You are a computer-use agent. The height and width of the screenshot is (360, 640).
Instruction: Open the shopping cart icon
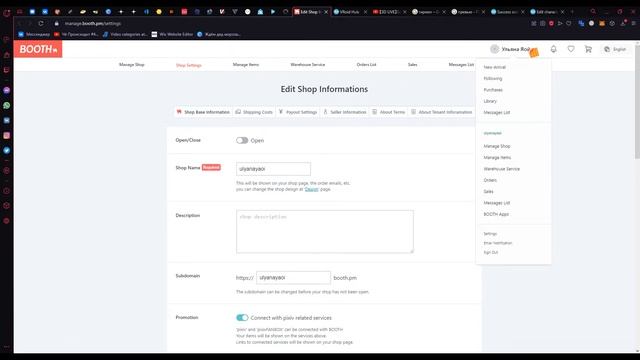[x=588, y=49]
